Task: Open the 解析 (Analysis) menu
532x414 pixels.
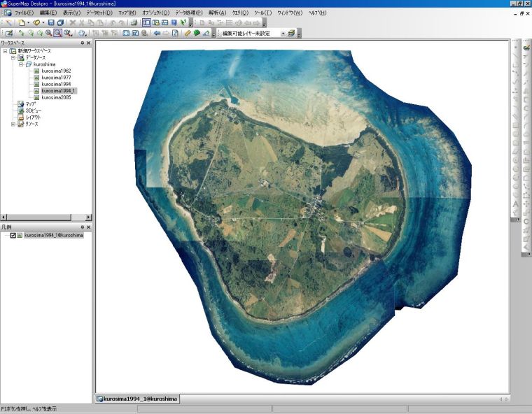Action: click(x=217, y=13)
